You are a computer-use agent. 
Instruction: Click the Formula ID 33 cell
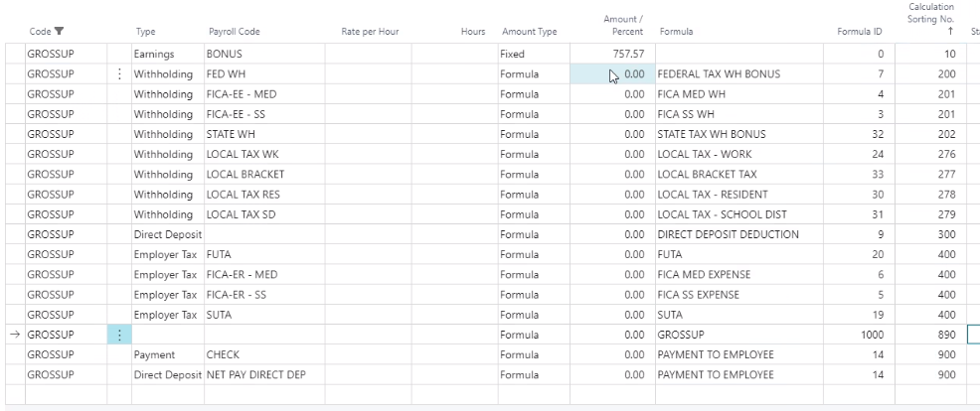pyautogui.click(x=859, y=175)
